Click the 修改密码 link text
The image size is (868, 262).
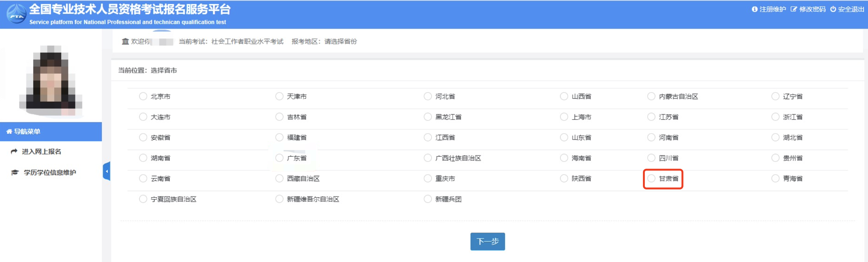812,9
